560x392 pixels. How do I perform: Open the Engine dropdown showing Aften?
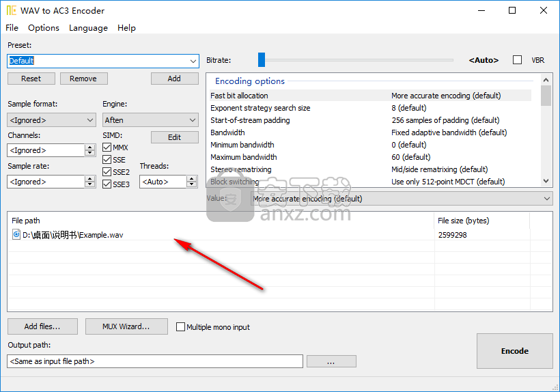pos(150,120)
